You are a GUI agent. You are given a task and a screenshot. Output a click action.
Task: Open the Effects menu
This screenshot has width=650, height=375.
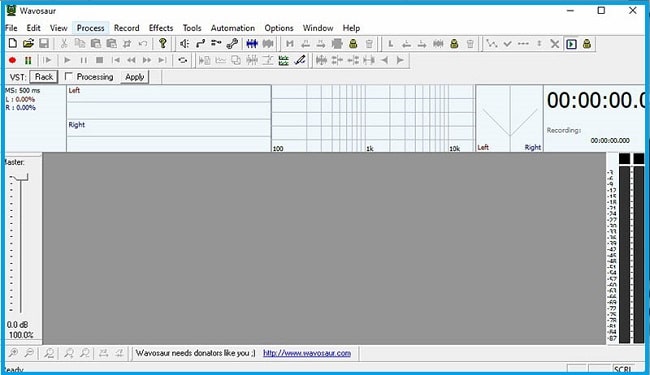[161, 28]
